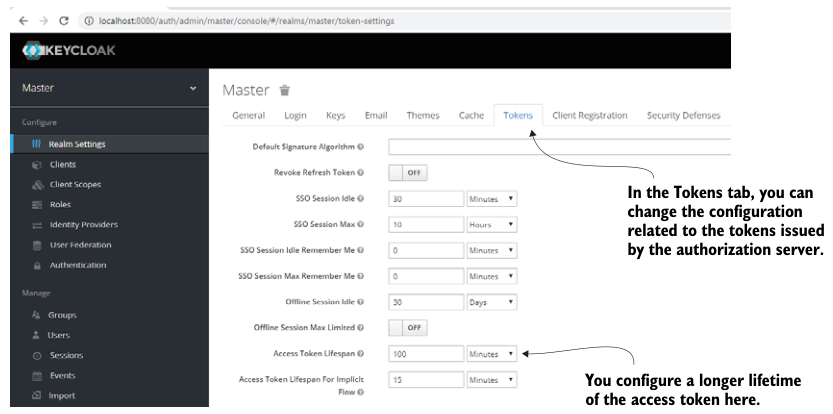This screenshot has width=833, height=414.
Task: Click the User Federation database icon
Action: (37, 245)
